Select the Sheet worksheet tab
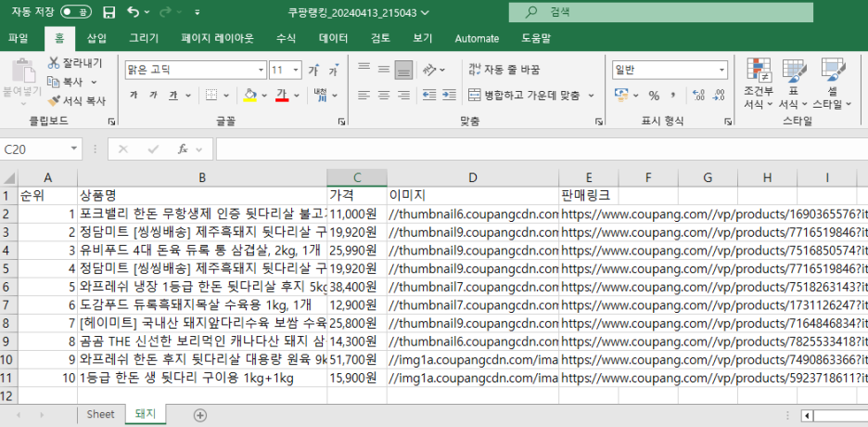 point(100,414)
